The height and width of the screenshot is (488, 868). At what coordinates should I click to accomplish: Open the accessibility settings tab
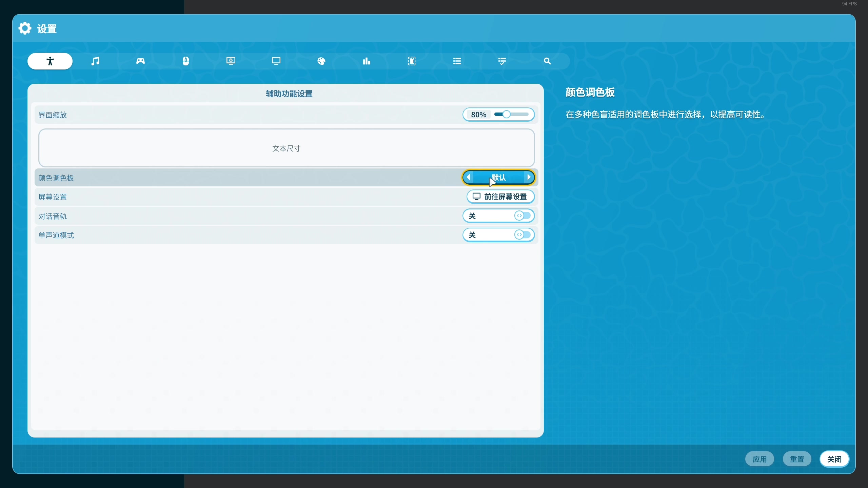pyautogui.click(x=50, y=61)
